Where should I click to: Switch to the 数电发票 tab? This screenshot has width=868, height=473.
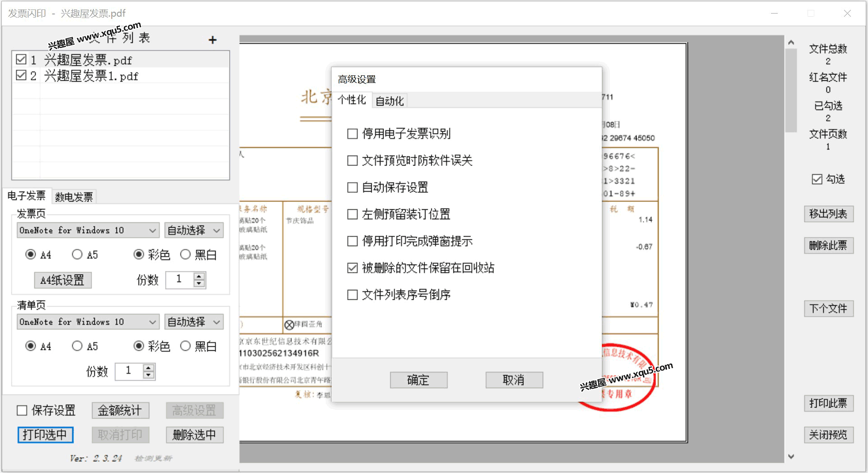click(74, 197)
